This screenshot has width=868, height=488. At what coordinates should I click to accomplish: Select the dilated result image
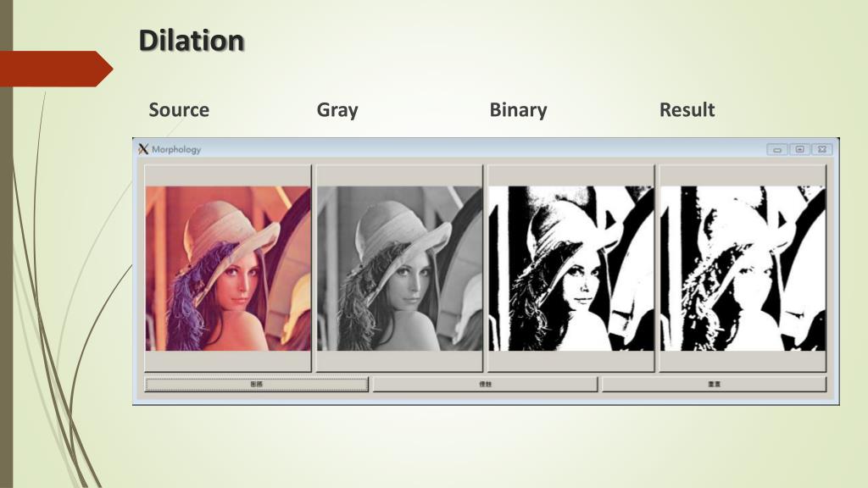coord(743,269)
